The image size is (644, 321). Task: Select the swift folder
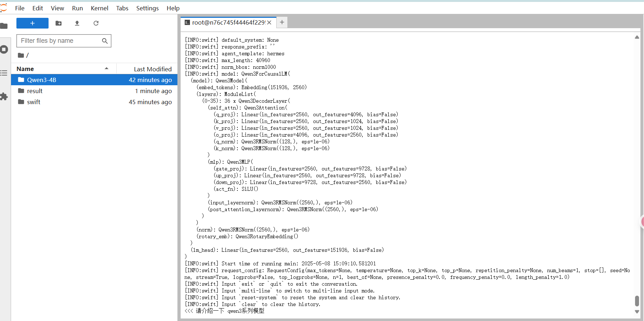(94, 102)
